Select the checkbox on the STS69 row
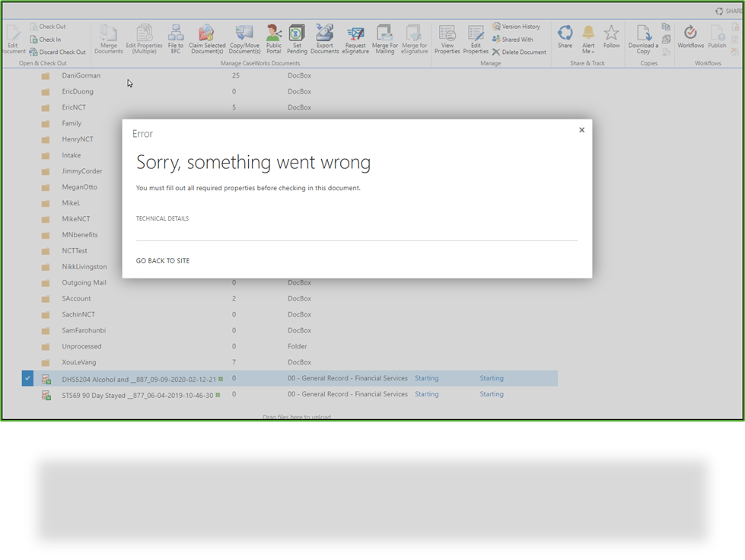 (x=27, y=394)
